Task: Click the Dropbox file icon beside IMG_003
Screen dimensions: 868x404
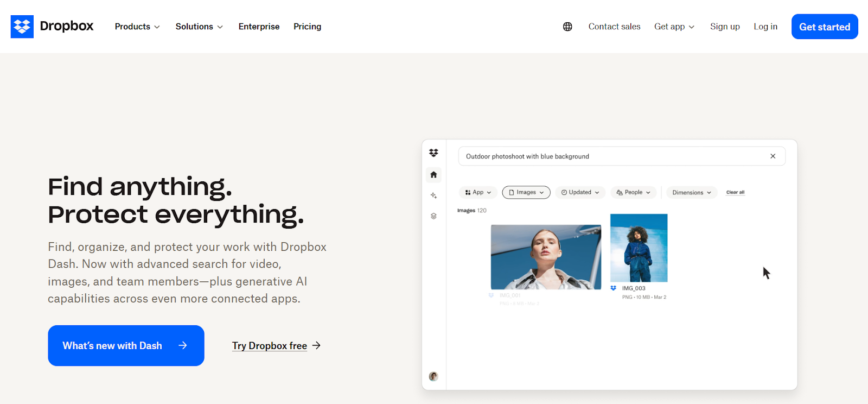Action: click(614, 288)
